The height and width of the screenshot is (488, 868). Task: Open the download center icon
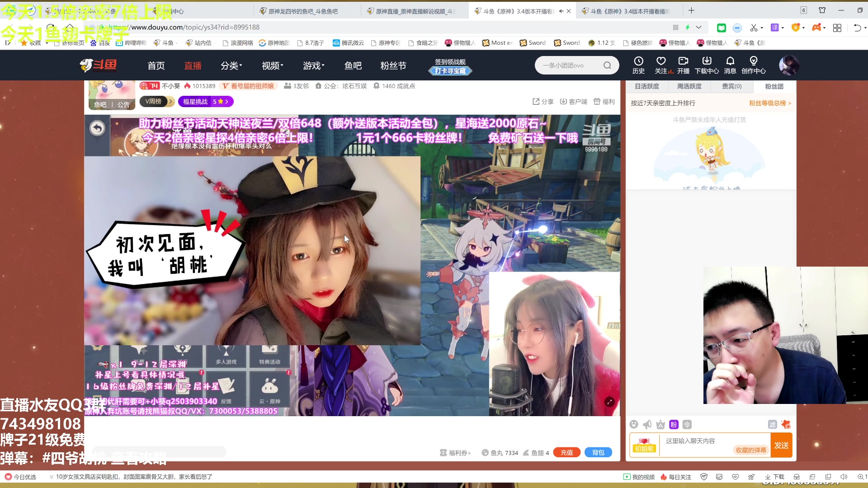(x=707, y=61)
